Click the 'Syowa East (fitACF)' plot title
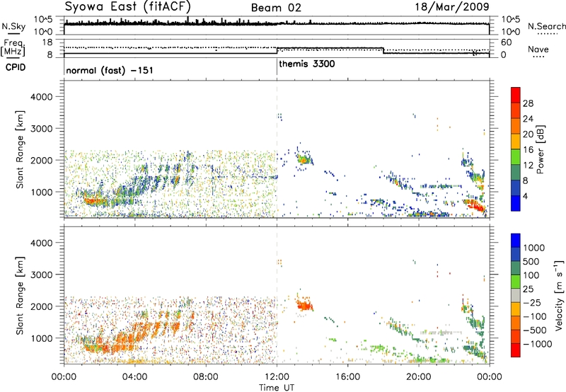Viewport: 566px width, 392px height. tap(128, 6)
